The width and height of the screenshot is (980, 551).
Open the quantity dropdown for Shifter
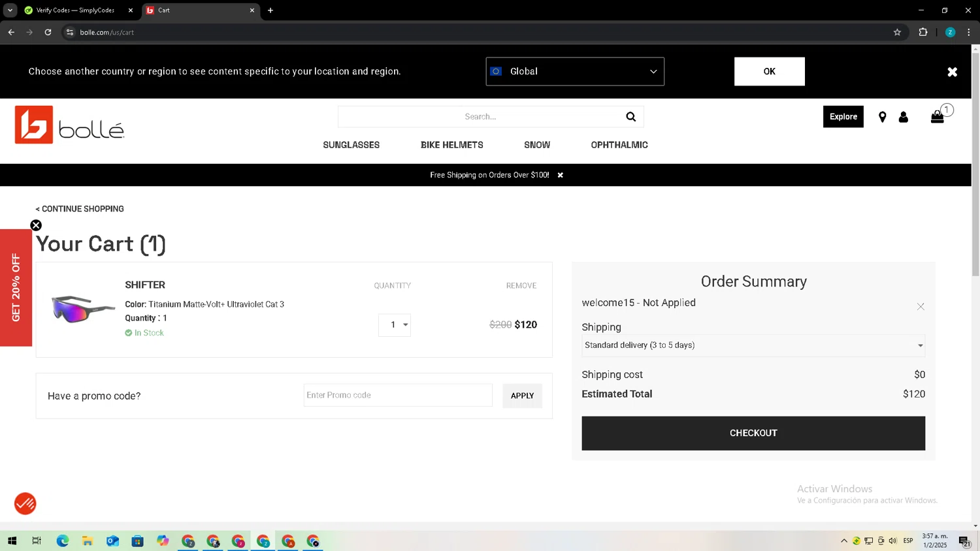tap(395, 324)
